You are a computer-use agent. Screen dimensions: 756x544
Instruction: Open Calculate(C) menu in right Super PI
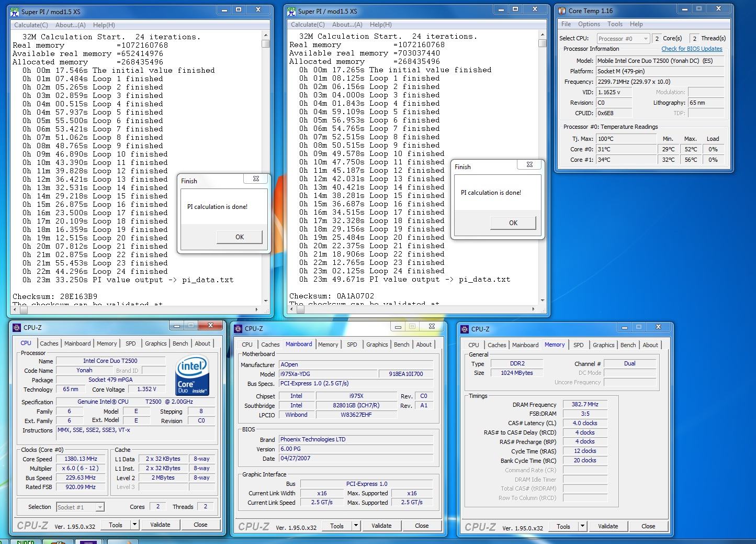308,25
